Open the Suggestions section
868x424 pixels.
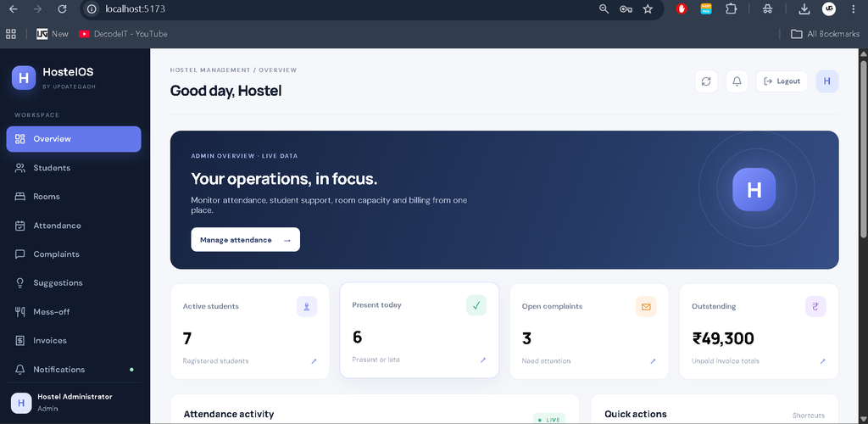coord(74,283)
